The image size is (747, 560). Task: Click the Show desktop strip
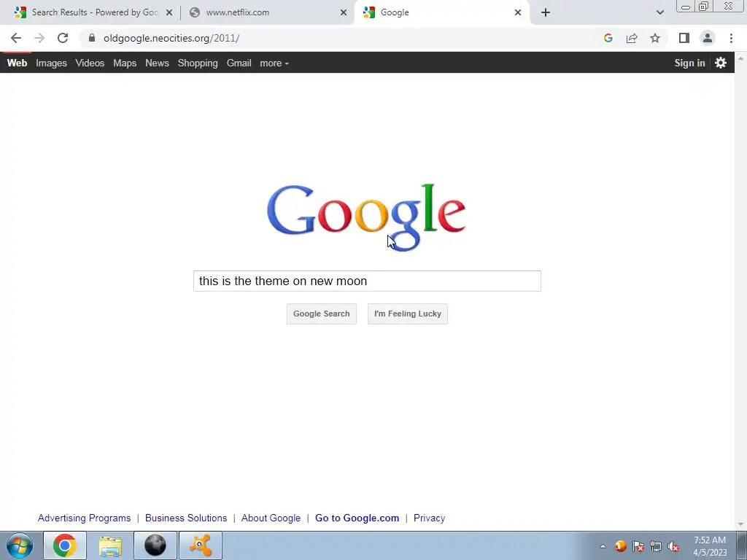742,545
